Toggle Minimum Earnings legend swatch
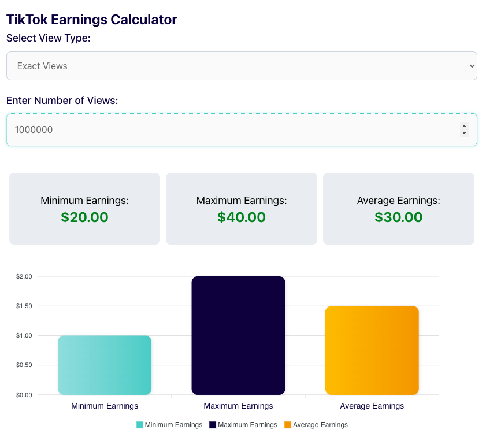Image resolution: width=486 pixels, height=448 pixels. (140, 425)
